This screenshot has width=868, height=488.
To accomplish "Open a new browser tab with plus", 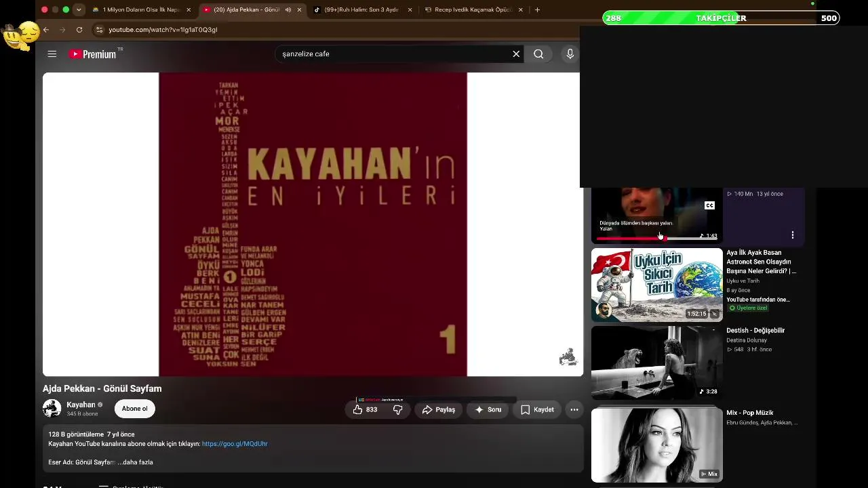I will tap(537, 9).
